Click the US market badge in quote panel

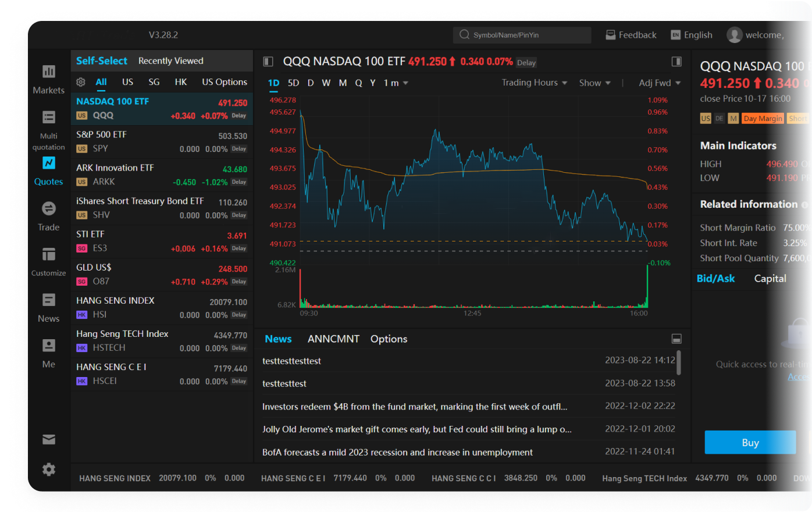point(706,118)
